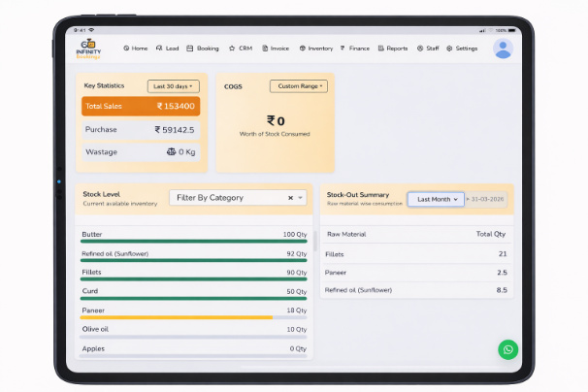
Task: Click Fillets row in Stock-Out Summary
Action: point(416,254)
